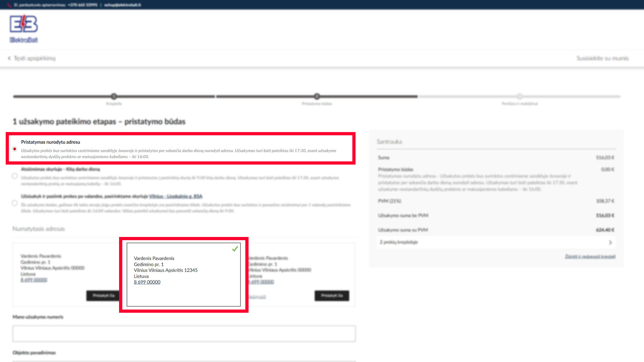Click the back arrow beside Tęsti apsipirkimą
This screenshot has width=644, height=362.
pos(9,58)
